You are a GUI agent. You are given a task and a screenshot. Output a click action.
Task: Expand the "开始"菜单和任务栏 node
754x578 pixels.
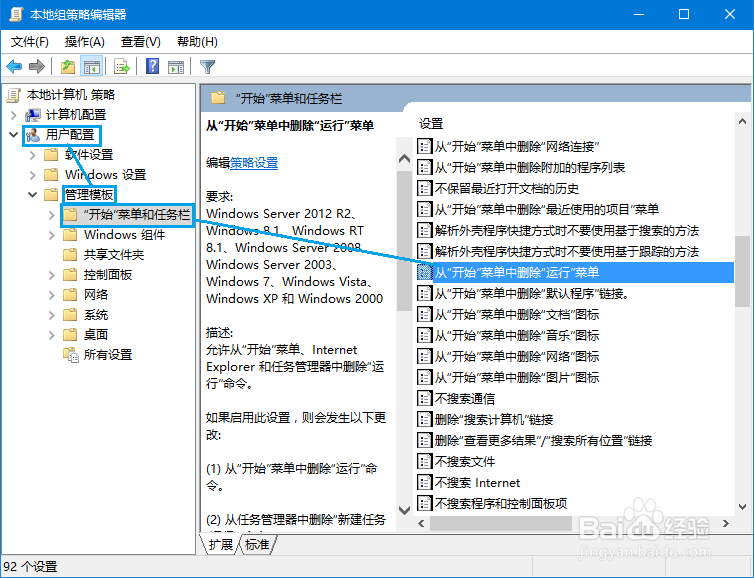(52, 215)
